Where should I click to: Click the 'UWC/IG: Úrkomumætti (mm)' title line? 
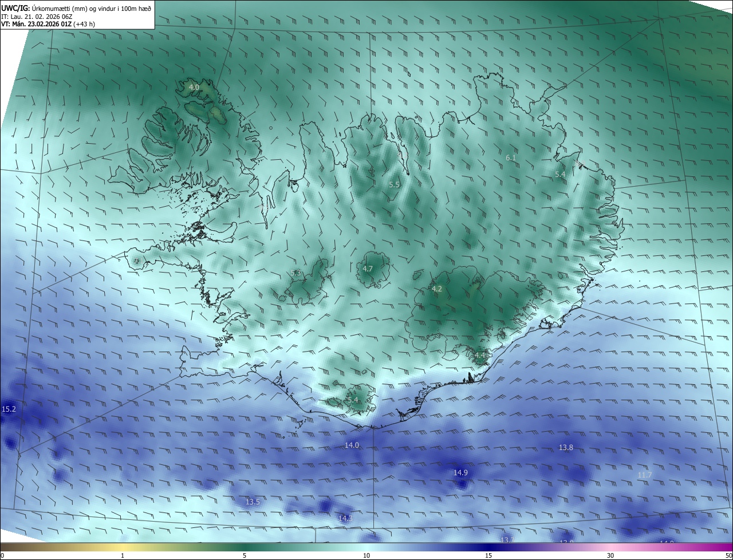pos(77,7)
